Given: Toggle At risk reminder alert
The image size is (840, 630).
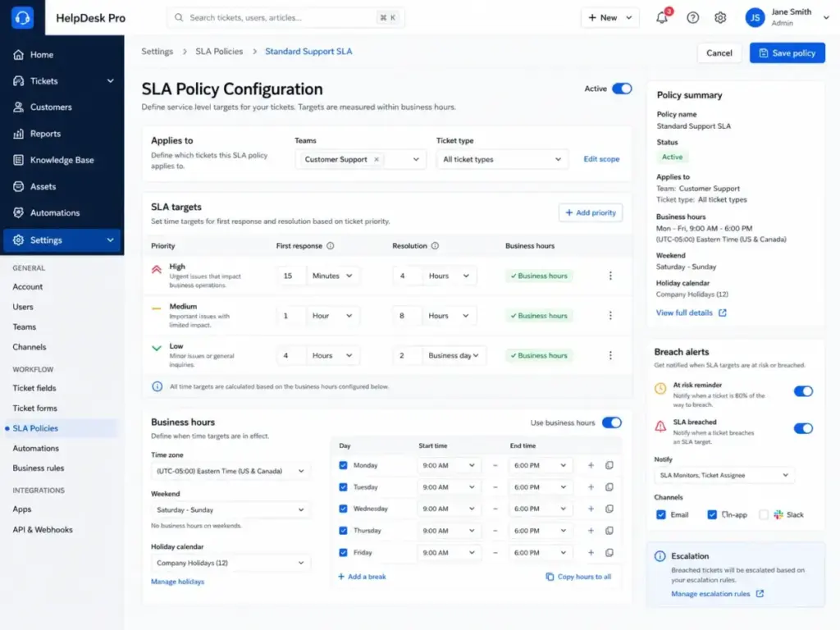Looking at the screenshot, I should tap(803, 391).
